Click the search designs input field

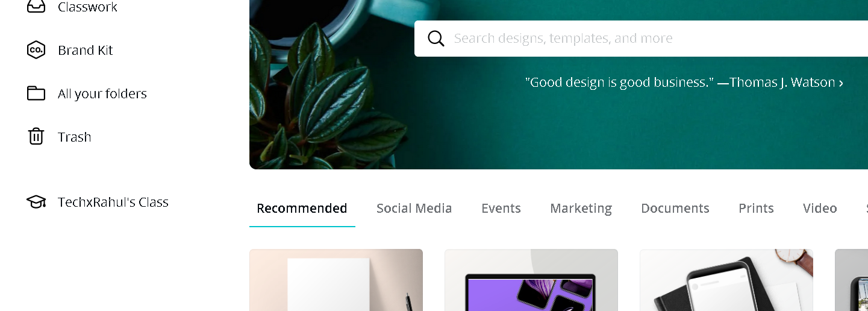click(x=641, y=39)
